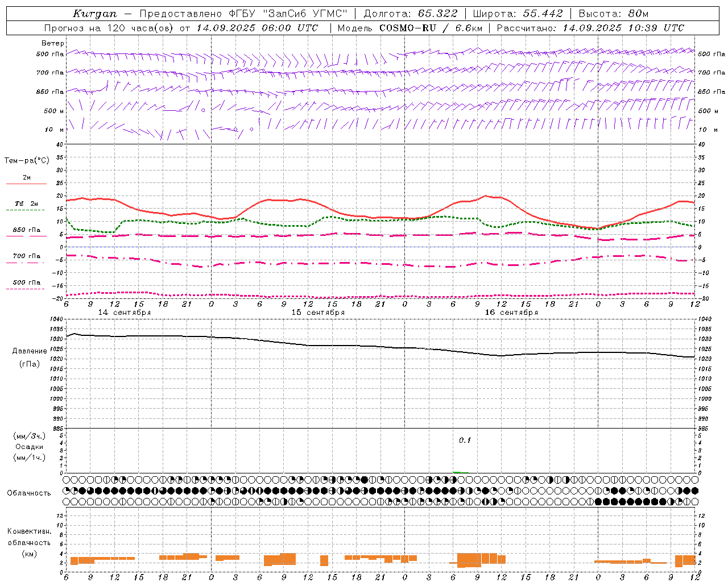Image resolution: width=728 pixels, height=582 pixels.
Task: Click the '16 сентября' date label
Action: click(x=511, y=313)
